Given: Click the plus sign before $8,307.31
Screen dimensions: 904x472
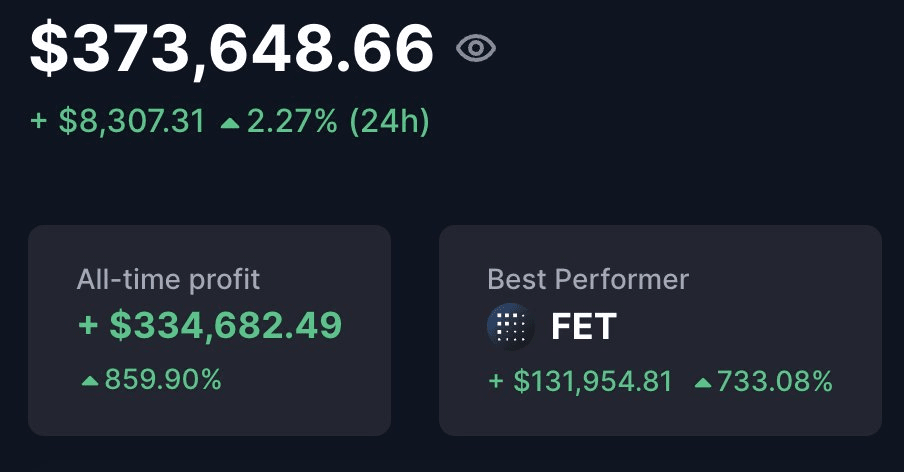Looking at the screenshot, I should [39, 122].
